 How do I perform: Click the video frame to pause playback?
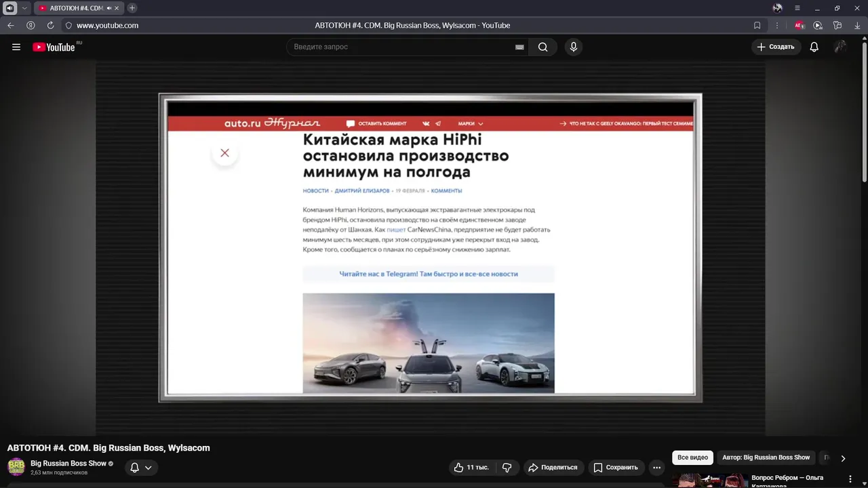[x=431, y=247]
